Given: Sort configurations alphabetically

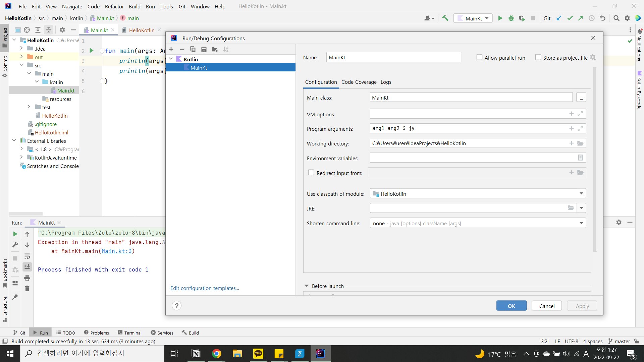Looking at the screenshot, I should coord(226,49).
